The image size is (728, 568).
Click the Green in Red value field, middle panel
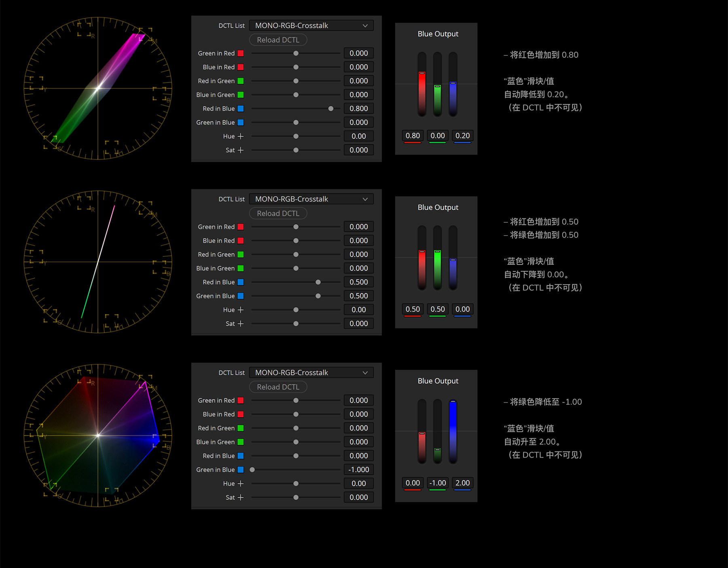pos(359,227)
